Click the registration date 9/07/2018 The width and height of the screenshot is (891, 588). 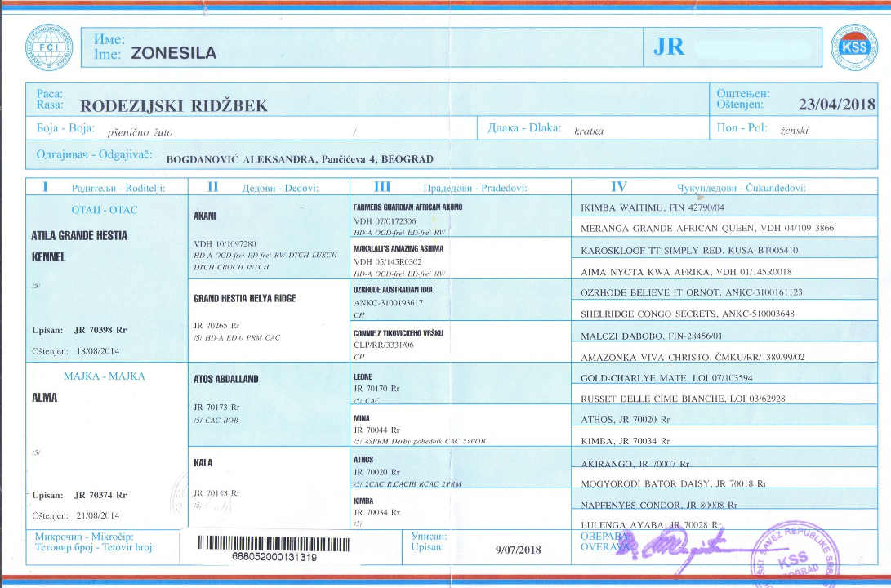click(x=518, y=549)
